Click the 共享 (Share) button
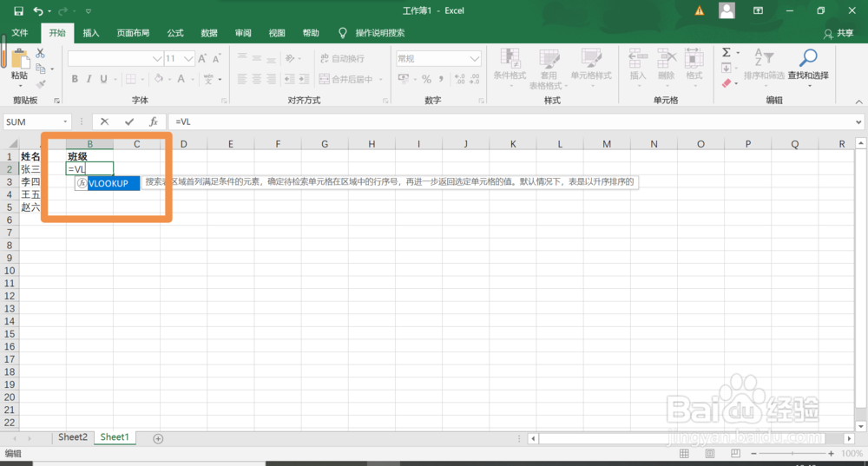The width and height of the screenshot is (868, 466). 838,33
